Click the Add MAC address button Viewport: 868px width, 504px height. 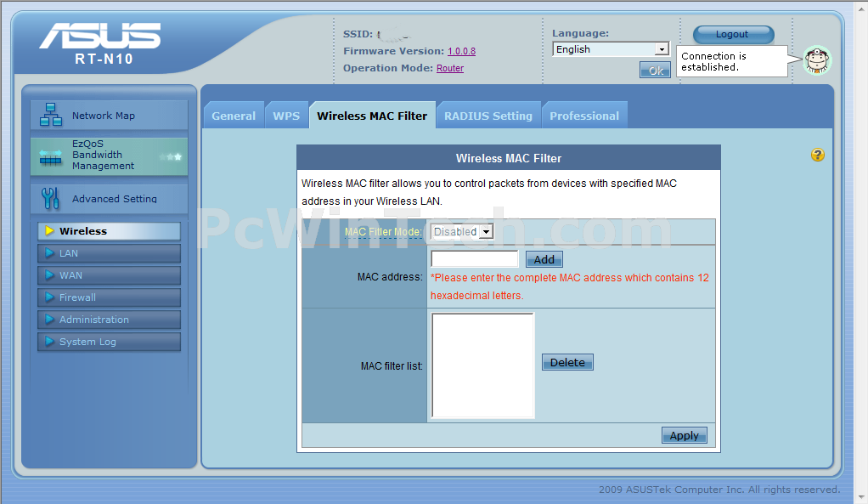544,259
